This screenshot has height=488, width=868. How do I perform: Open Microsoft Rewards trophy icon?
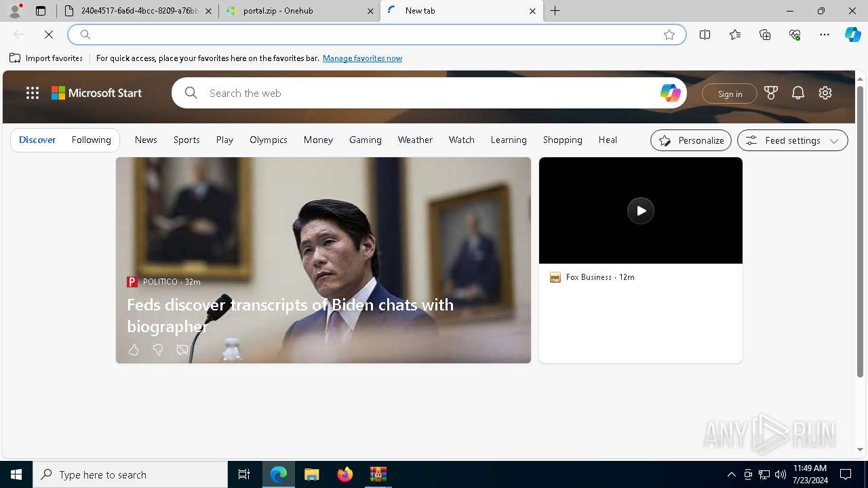tap(771, 94)
